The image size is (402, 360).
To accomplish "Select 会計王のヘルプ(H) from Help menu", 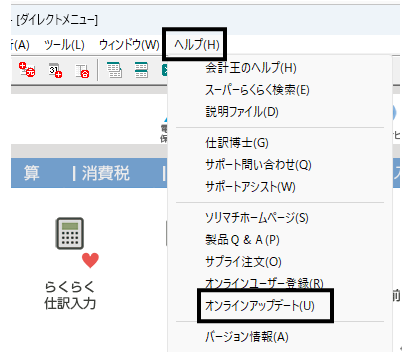I will click(280, 68).
